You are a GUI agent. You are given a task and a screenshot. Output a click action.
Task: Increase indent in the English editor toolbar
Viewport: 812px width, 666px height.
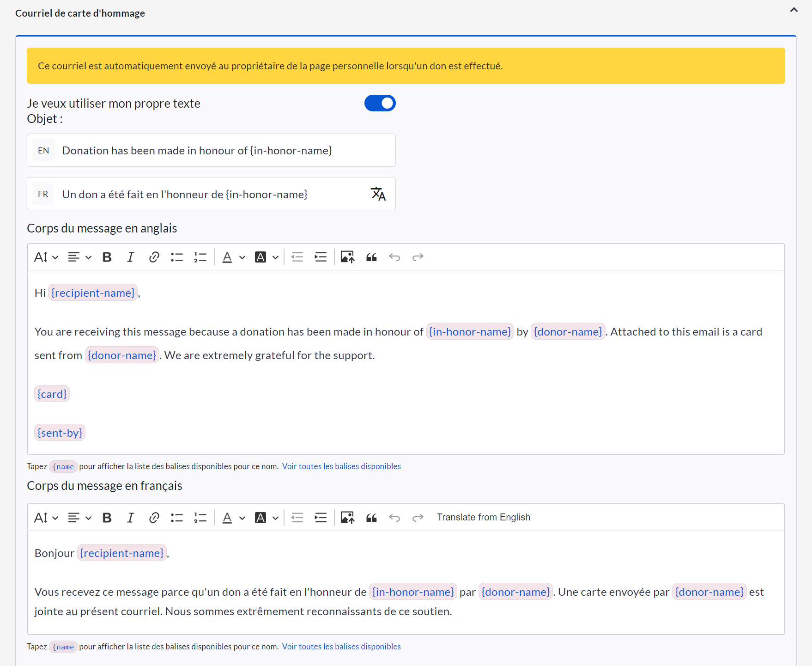[x=321, y=257]
